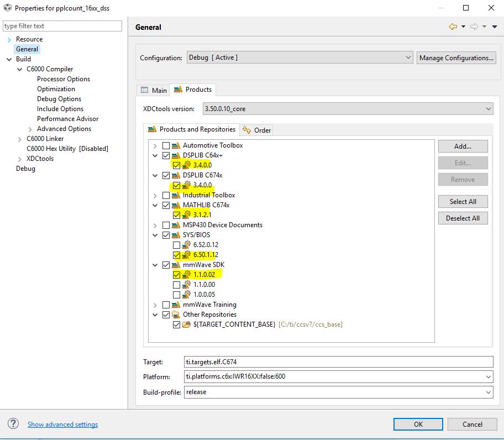
Task: Click the Target input field
Action: point(338,362)
